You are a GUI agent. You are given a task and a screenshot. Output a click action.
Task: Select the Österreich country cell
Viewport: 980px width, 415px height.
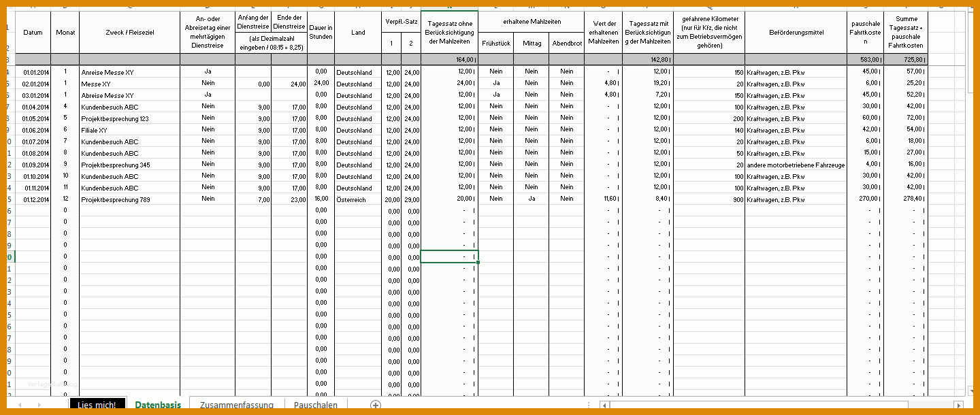click(357, 199)
